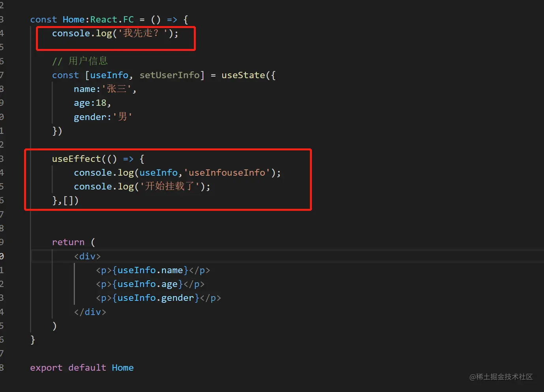Click name:'张三' property line
The image size is (544, 392).
click(105, 89)
